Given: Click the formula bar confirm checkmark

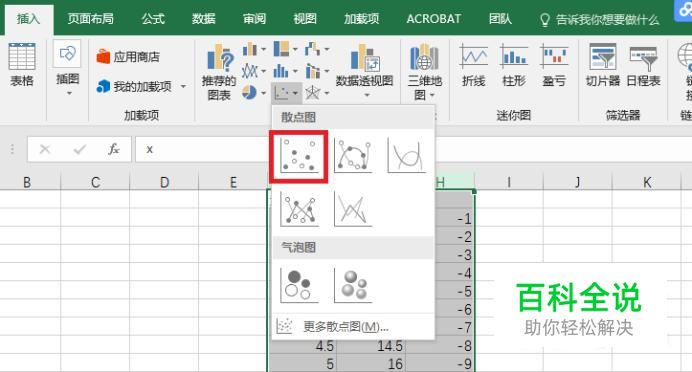Looking at the screenshot, I should tap(79, 150).
